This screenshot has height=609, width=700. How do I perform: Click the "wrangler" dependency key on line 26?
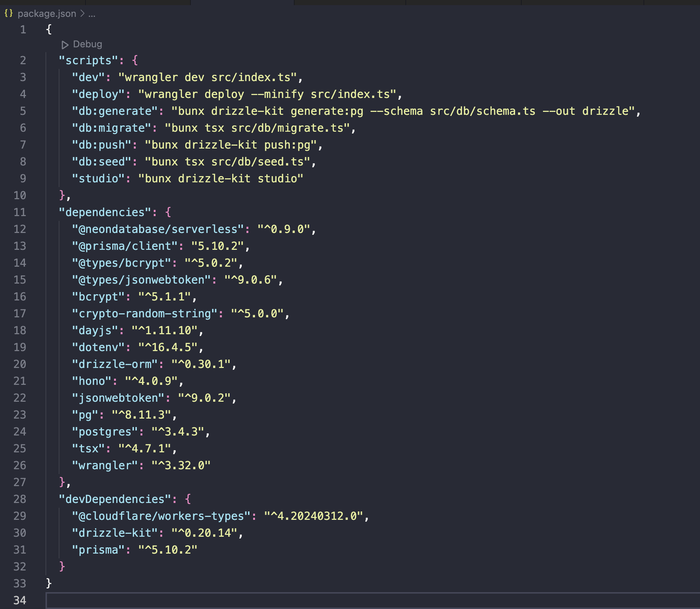point(105,466)
